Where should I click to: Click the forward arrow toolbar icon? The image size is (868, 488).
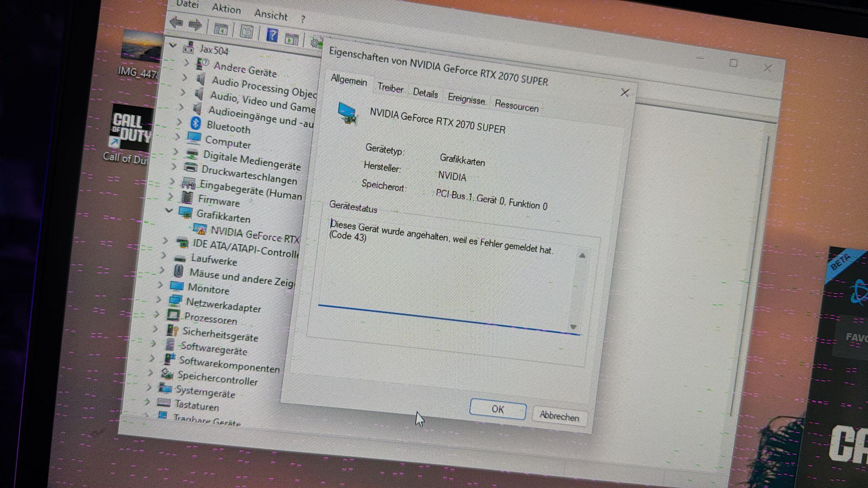(x=195, y=25)
